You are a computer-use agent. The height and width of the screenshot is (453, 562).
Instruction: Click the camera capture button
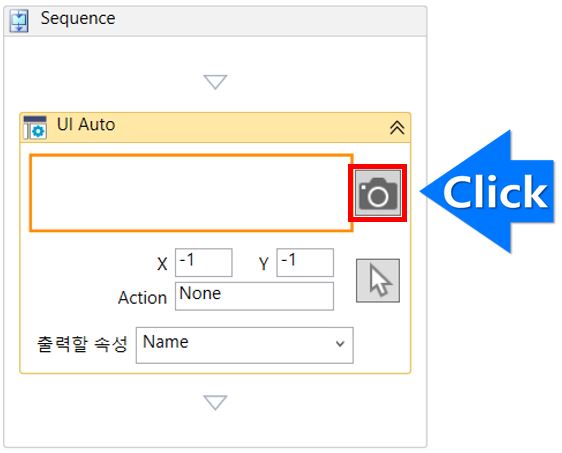pyautogui.click(x=378, y=193)
